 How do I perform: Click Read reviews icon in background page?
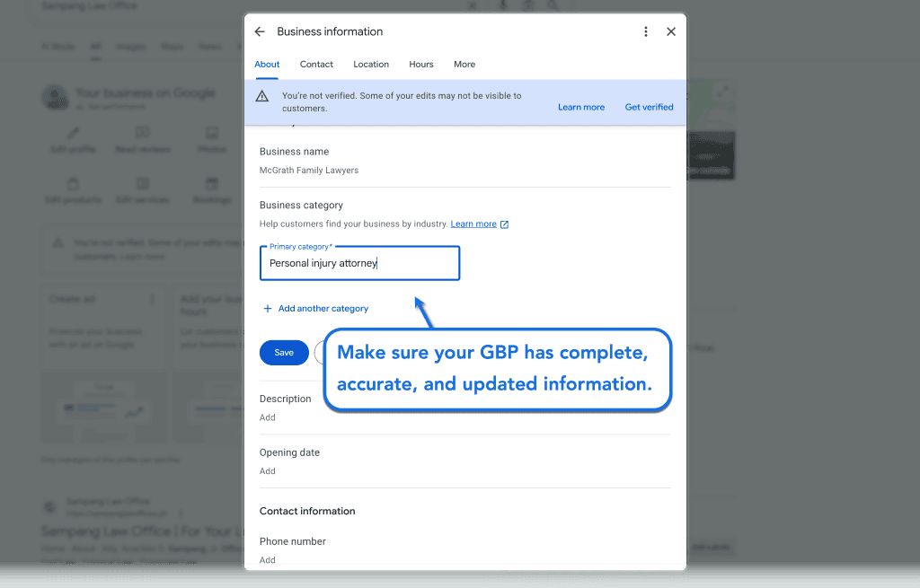(x=143, y=133)
